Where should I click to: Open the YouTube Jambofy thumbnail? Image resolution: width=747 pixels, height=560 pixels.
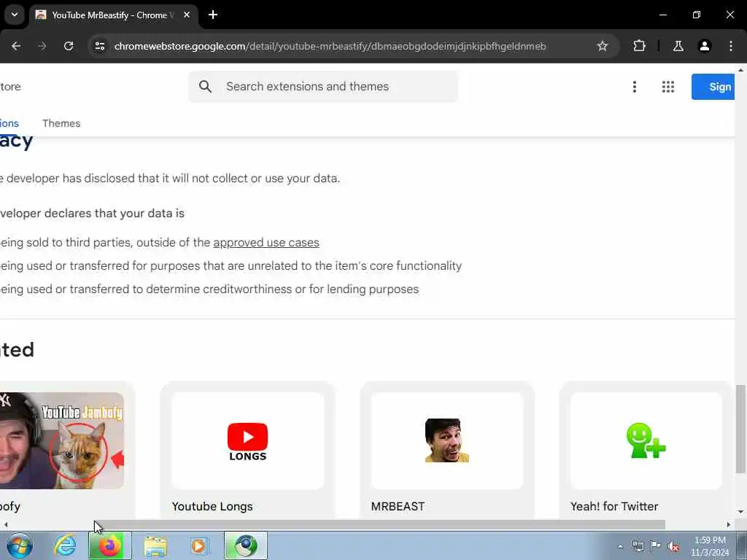[x=62, y=440]
